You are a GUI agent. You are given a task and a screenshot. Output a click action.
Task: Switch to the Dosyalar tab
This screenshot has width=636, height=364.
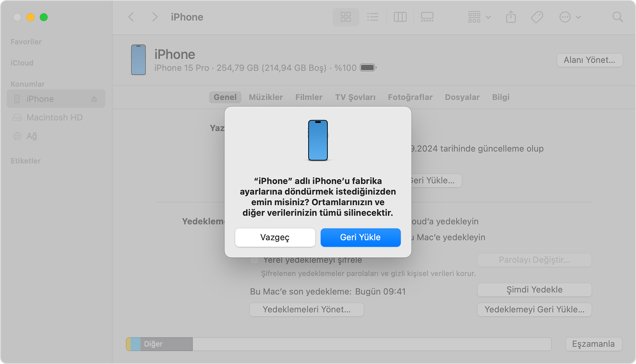coord(462,97)
